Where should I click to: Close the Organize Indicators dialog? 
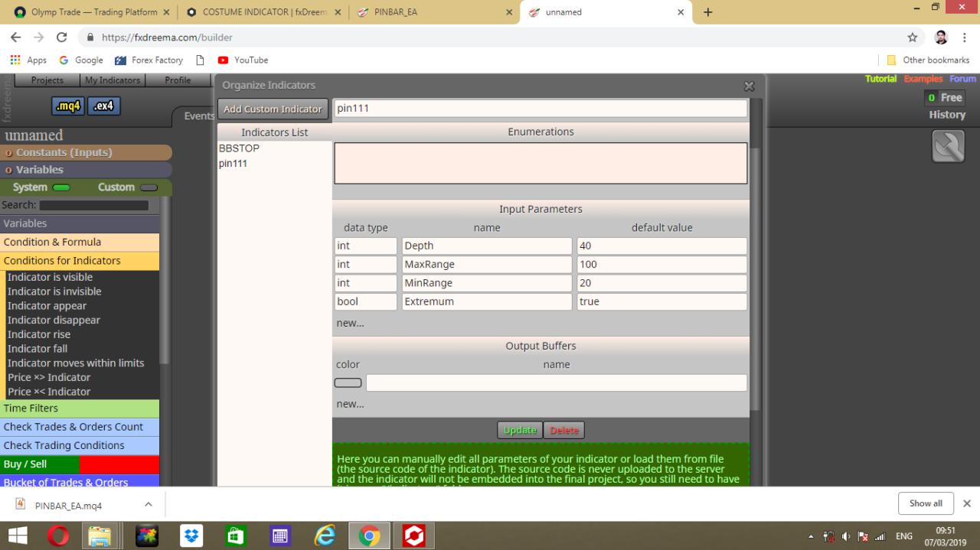pyautogui.click(x=749, y=86)
